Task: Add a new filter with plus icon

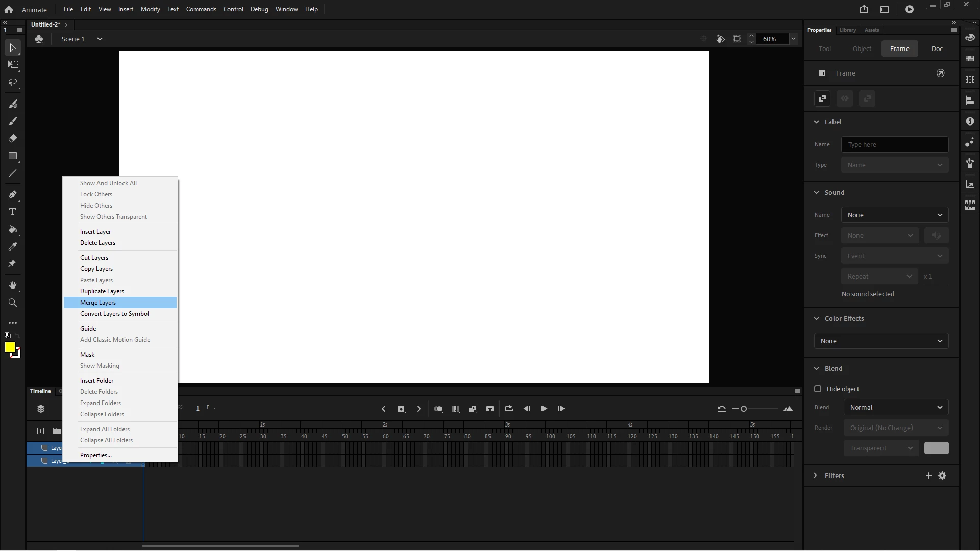Action: [928, 475]
